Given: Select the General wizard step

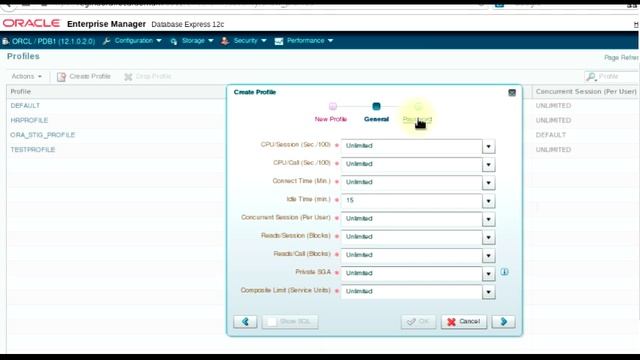Looking at the screenshot, I should coord(376,119).
